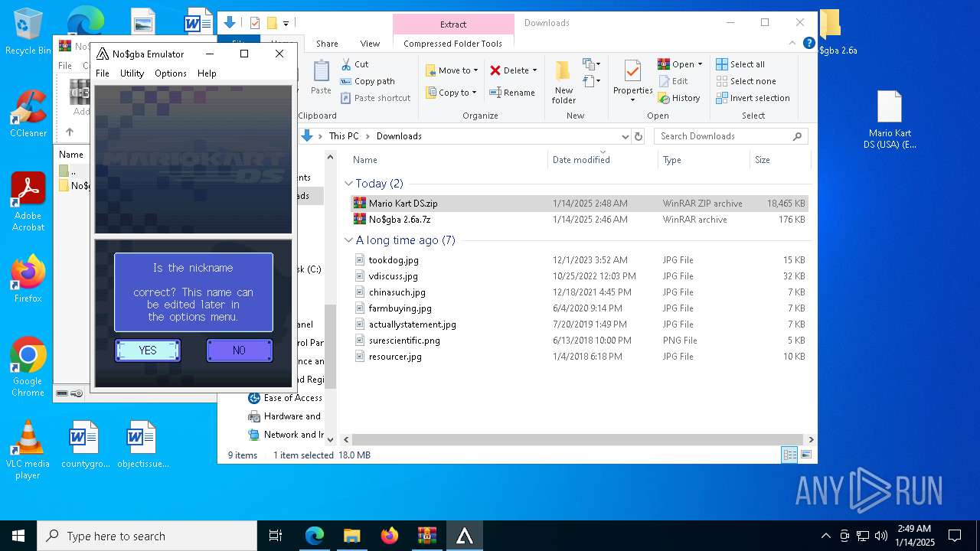
Task: Open Task View on taskbar
Action: [x=276, y=536]
